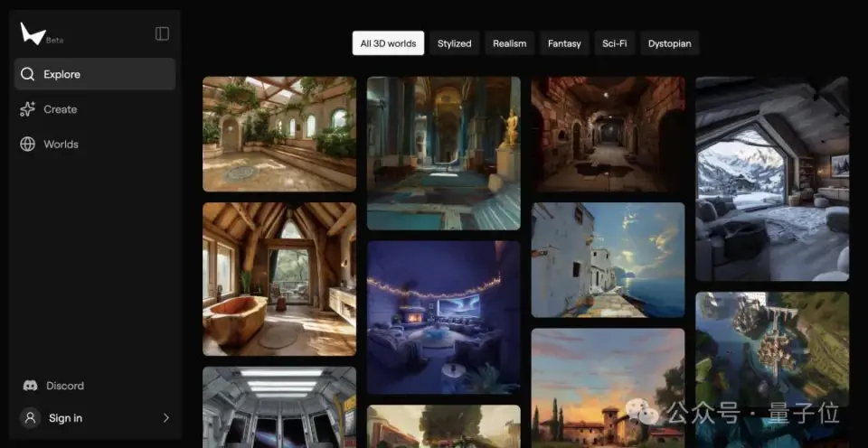Collapse sidebar using the panel toggle icon
868x448 pixels.
(x=162, y=33)
